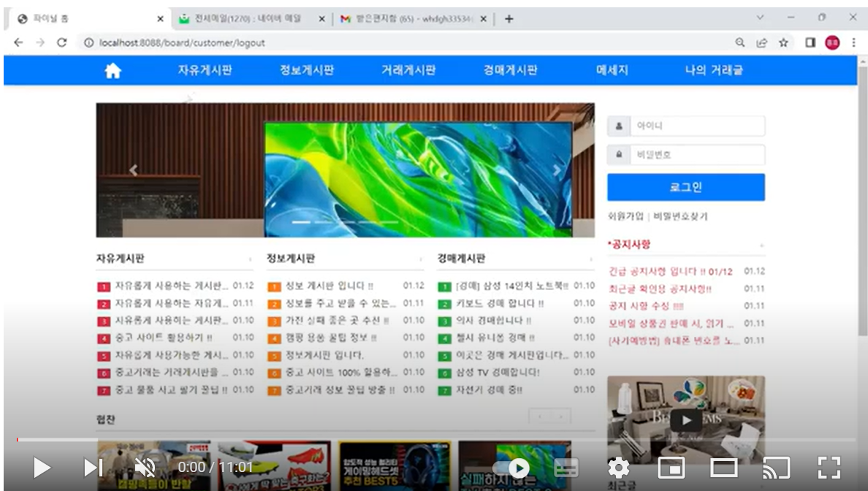Open 자유게시판 in the blue navigation bar
The width and height of the screenshot is (868, 491).
tap(205, 70)
